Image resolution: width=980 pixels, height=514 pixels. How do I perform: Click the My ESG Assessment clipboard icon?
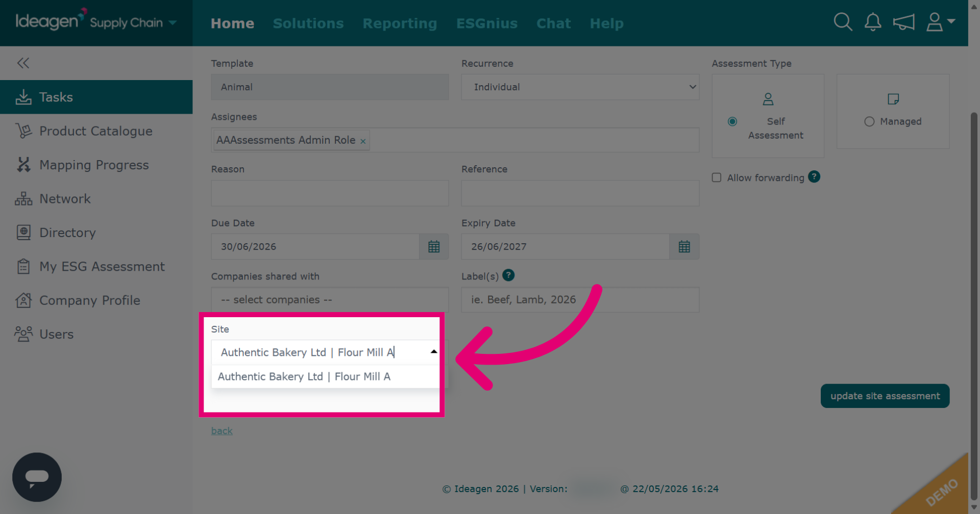point(23,267)
